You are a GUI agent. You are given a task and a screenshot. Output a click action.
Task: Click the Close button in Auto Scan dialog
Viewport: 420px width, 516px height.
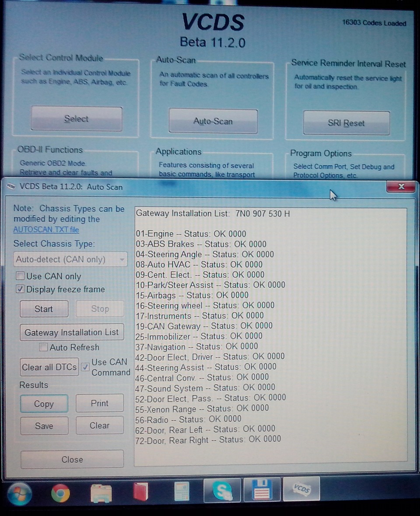pos(72,459)
